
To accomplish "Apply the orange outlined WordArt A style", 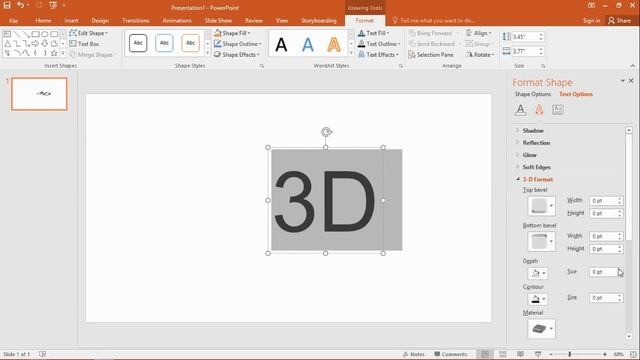I will coord(334,44).
